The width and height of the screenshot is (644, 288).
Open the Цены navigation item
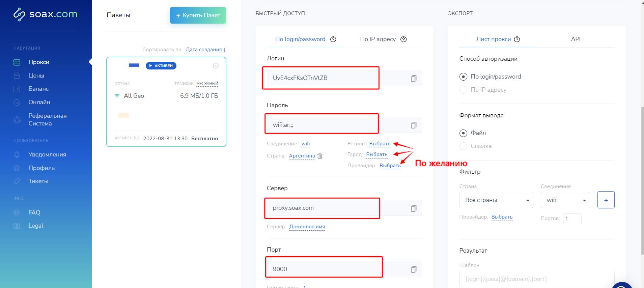(36, 76)
